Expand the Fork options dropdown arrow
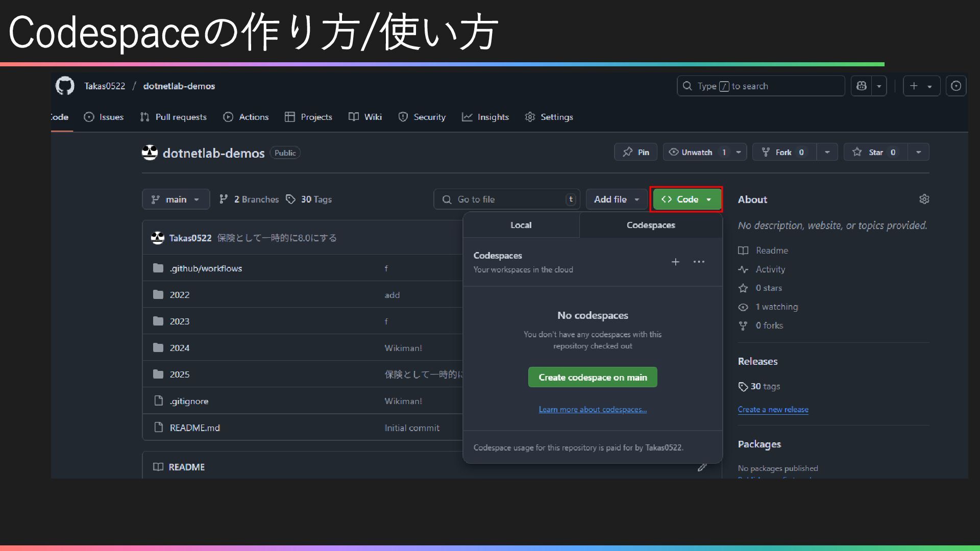 [827, 152]
